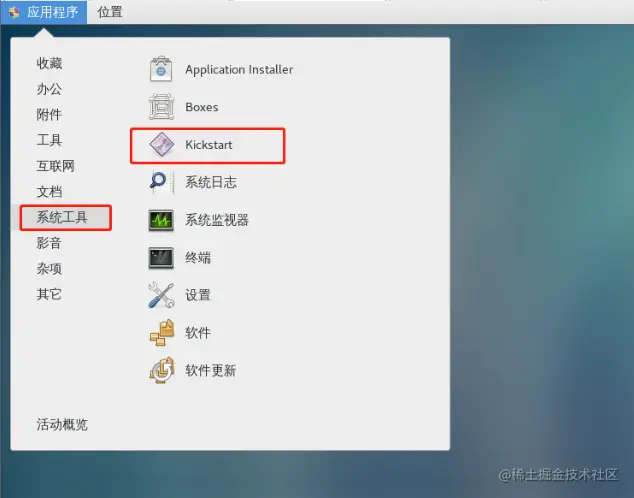The image size is (634, 498).
Task: Open the 应用程序 menu in top bar
Action: tap(44, 12)
